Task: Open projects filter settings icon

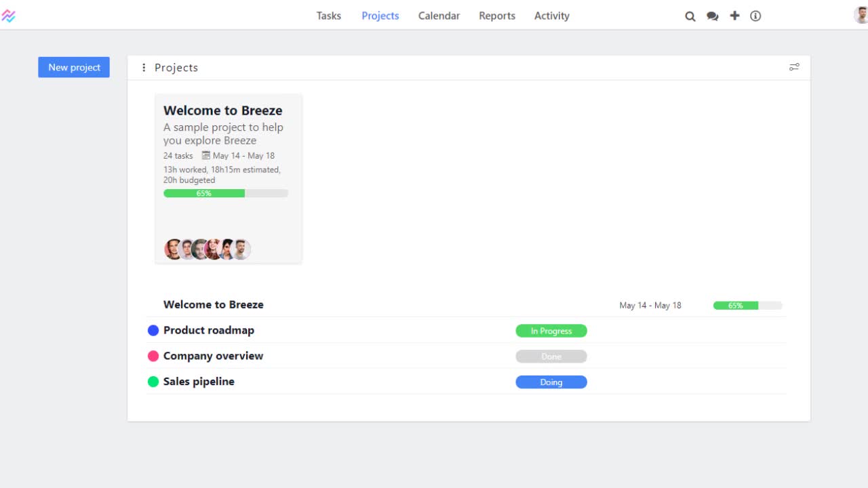Action: tap(794, 67)
